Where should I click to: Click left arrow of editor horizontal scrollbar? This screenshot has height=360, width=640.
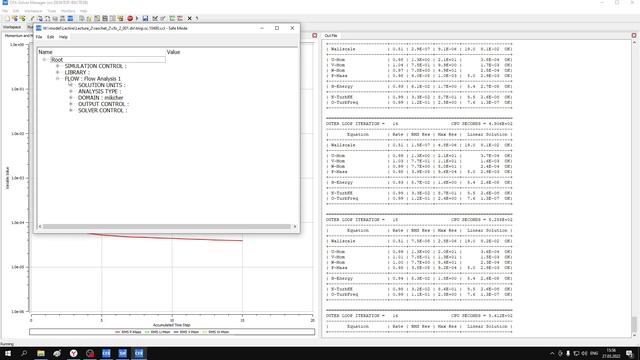[40, 226]
